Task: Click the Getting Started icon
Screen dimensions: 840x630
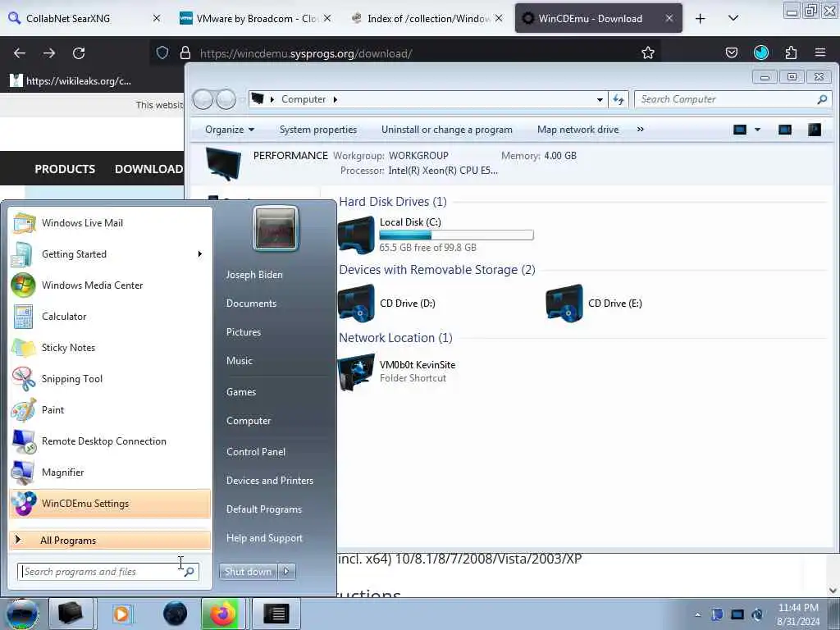Action: coord(22,254)
